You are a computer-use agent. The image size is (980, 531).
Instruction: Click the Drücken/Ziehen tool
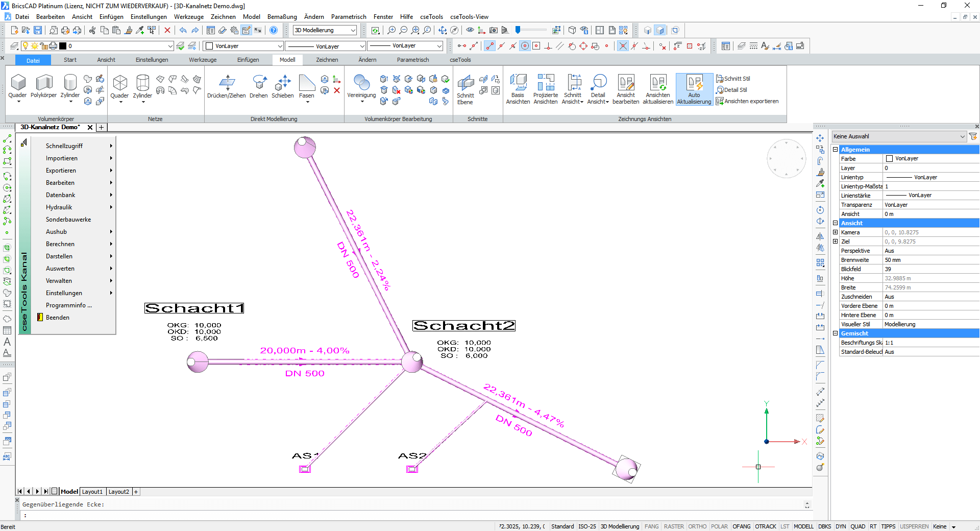tap(226, 86)
